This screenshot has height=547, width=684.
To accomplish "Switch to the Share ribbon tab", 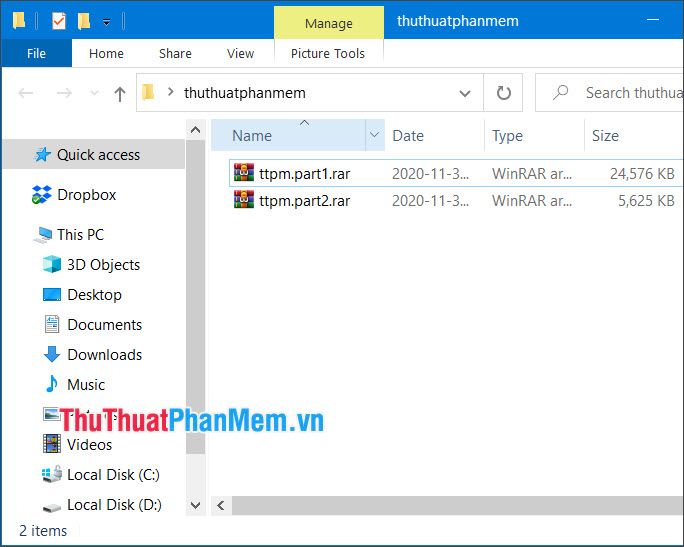I will pyautogui.click(x=175, y=53).
